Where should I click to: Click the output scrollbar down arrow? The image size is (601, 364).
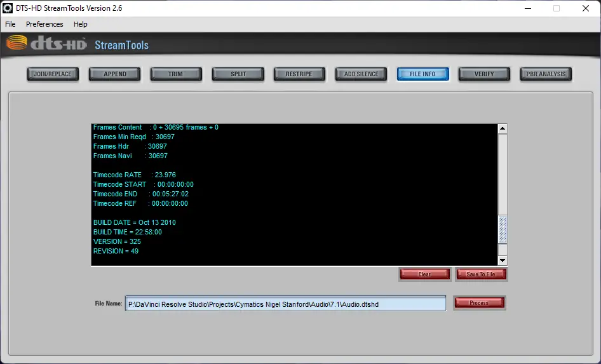coord(503,260)
